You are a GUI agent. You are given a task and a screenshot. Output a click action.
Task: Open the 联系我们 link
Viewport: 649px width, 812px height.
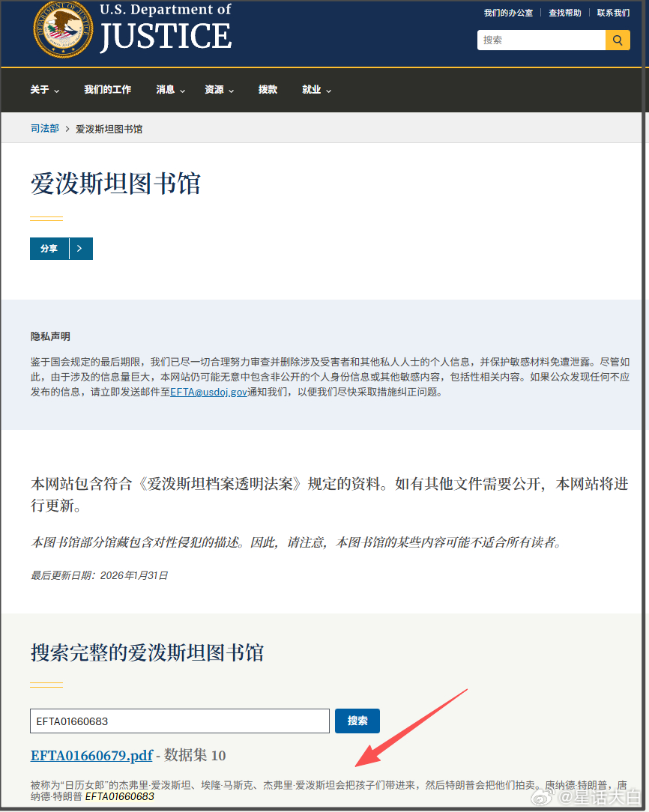tap(613, 13)
